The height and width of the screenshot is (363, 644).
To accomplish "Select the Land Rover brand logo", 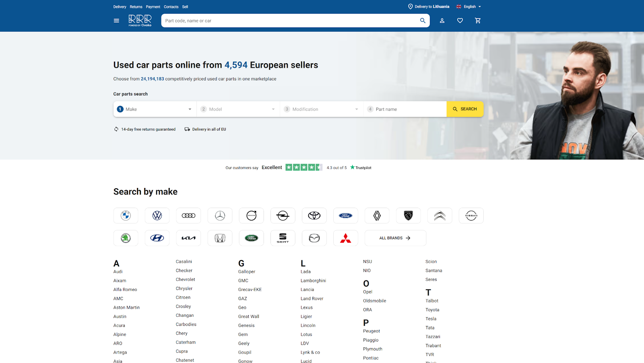I will pos(252,238).
